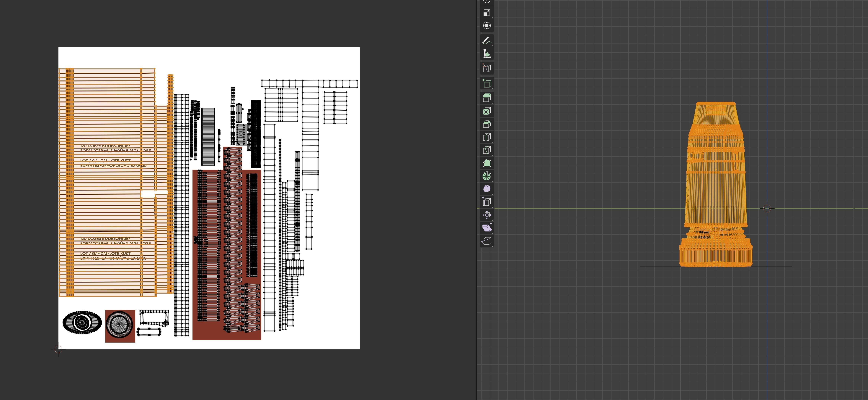Select the Add Cube tool

487,83
